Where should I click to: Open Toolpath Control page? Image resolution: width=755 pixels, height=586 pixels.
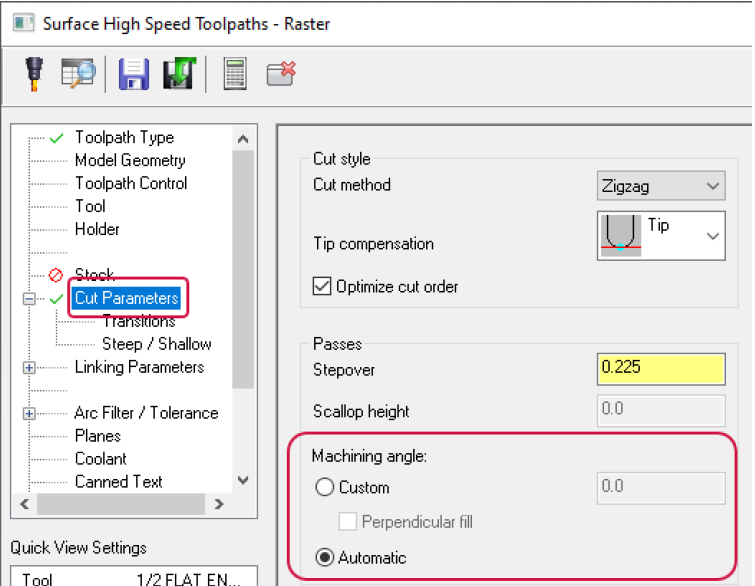[x=130, y=183]
